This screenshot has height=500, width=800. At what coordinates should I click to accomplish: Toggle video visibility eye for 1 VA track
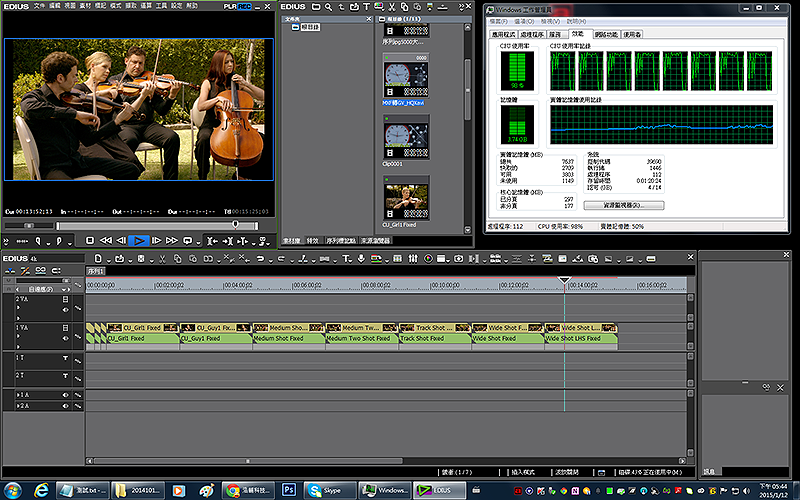coord(65,338)
